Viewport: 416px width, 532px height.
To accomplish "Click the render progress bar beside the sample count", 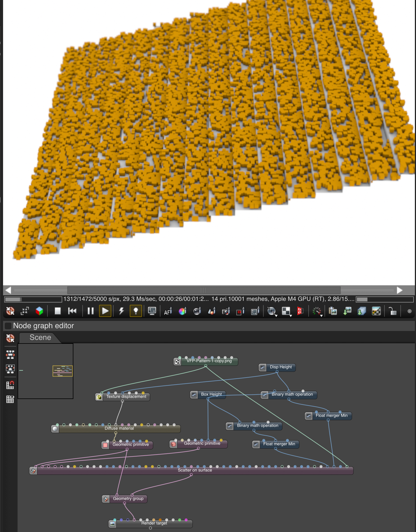I will point(33,299).
